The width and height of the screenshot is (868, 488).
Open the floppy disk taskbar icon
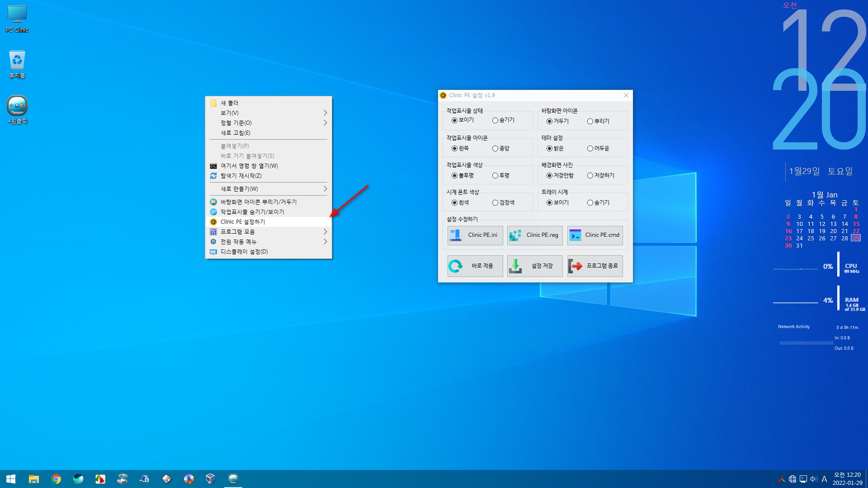coord(167,479)
